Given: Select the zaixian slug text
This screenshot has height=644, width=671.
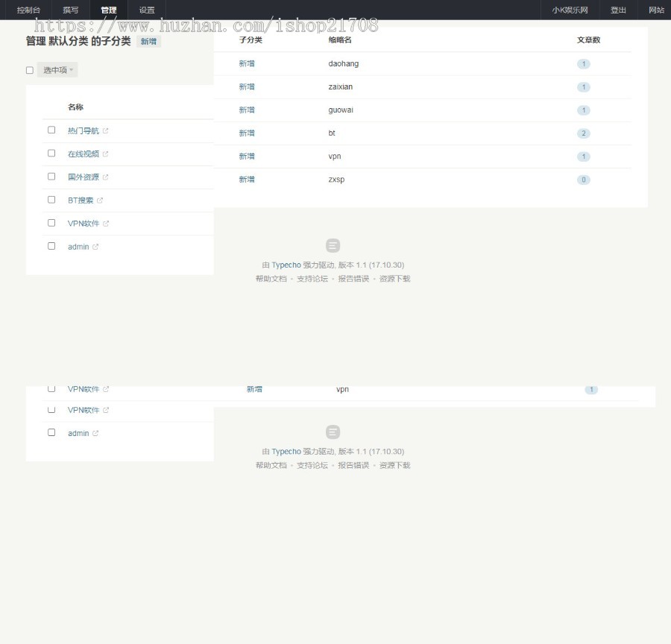Looking at the screenshot, I should point(341,87).
